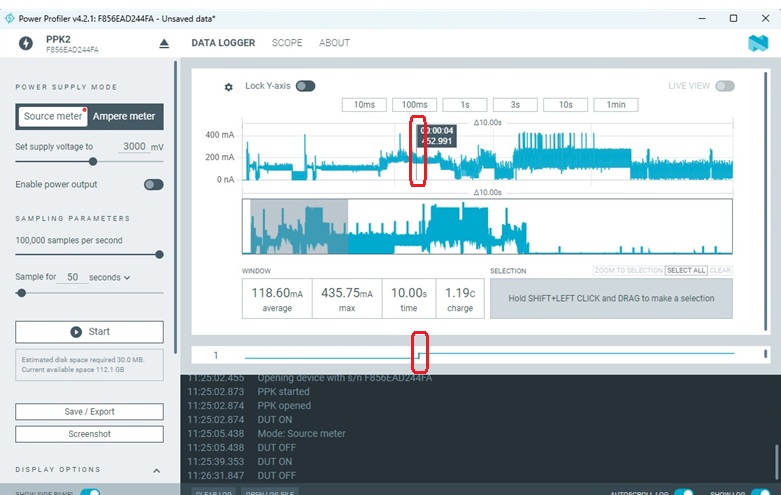Enable the Live View toggle

(725, 86)
